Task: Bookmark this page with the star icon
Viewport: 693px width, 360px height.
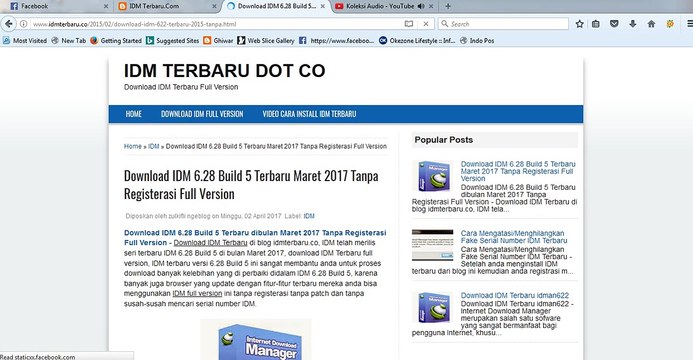Action: (x=579, y=24)
